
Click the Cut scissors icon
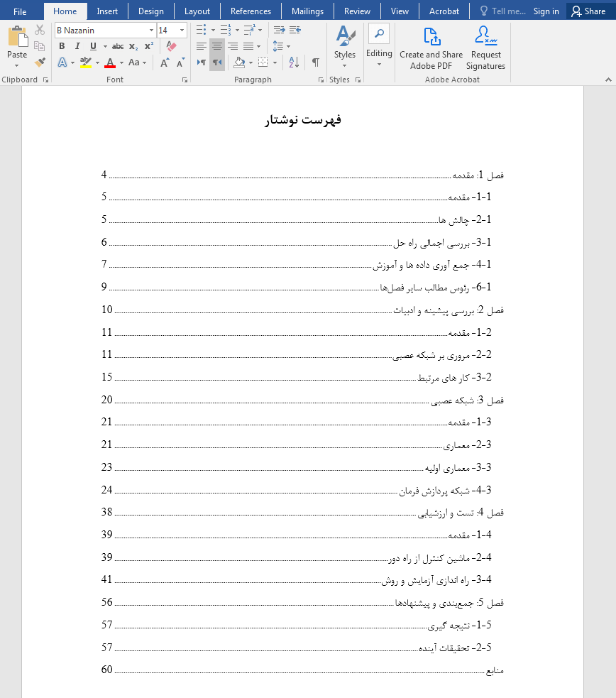(40, 30)
